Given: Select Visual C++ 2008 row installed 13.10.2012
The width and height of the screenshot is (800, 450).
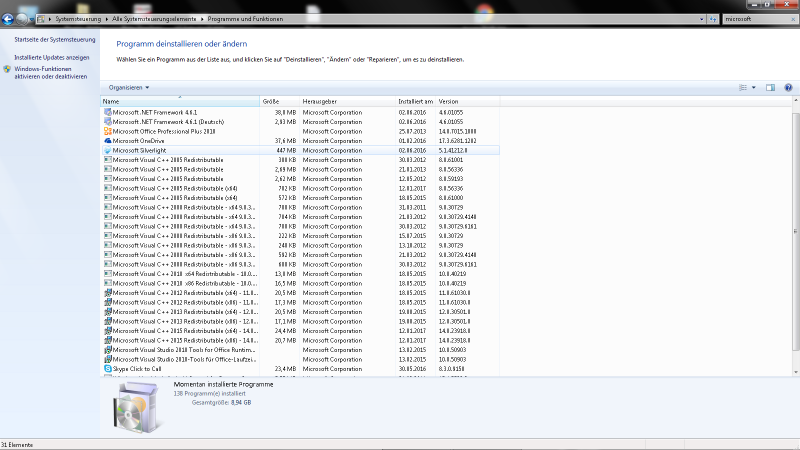Looking at the screenshot, I should tap(301, 245).
